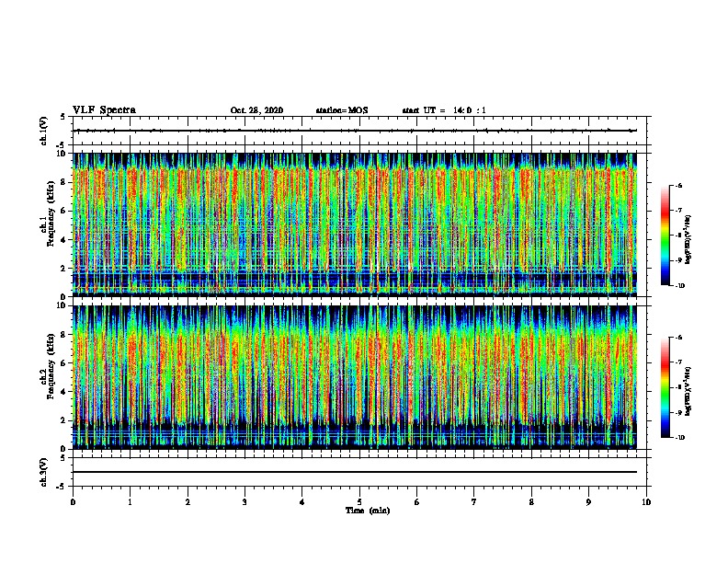728x563 pixels.
Task: Click the "6" kHz tick of the ch.1 spectrogram
Action: [63, 211]
